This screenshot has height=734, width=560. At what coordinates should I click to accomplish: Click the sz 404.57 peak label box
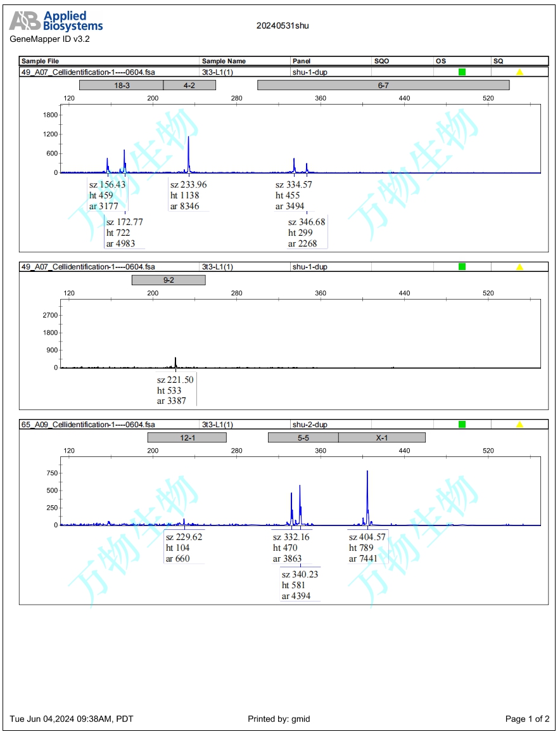[367, 548]
